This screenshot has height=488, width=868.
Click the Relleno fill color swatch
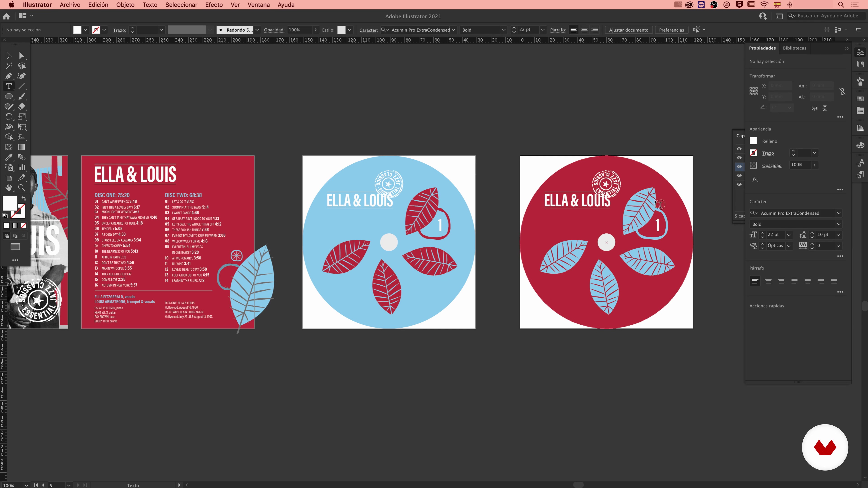[x=753, y=141]
